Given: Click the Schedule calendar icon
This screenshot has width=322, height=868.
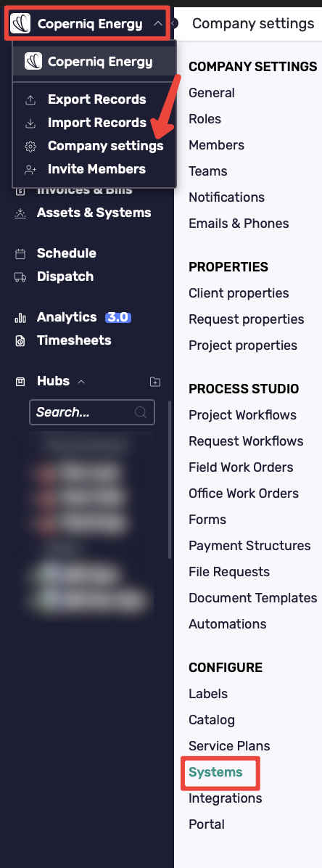Looking at the screenshot, I should (20, 253).
